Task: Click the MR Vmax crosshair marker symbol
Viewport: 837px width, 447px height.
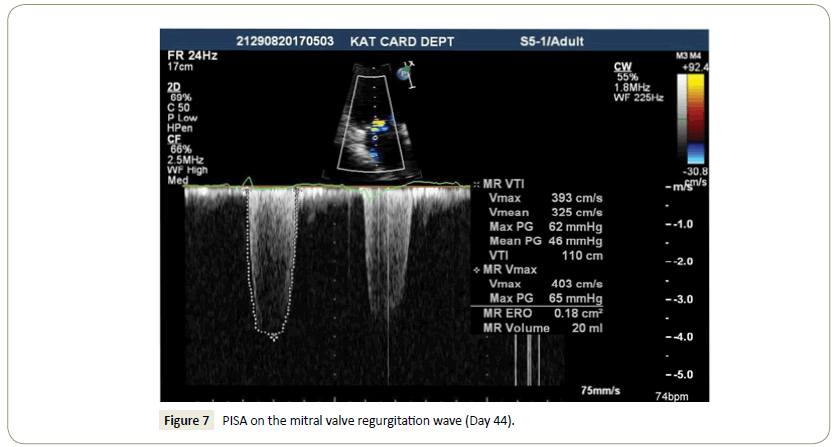Action: coord(474,270)
